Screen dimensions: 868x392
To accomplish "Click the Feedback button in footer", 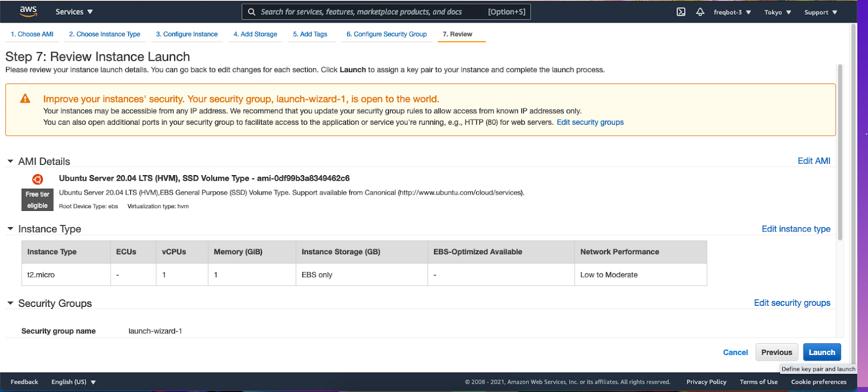I will pyautogui.click(x=24, y=382).
